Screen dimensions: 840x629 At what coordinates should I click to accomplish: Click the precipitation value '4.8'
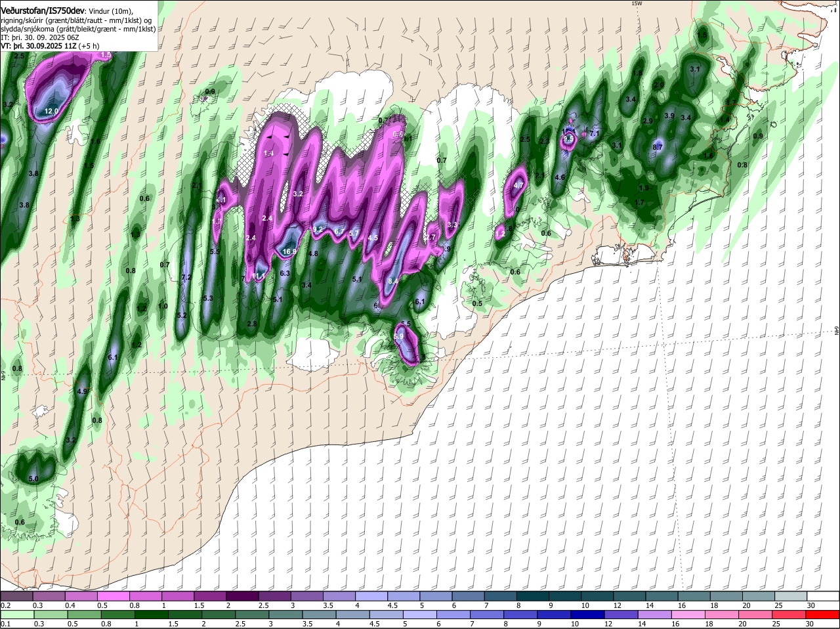pos(313,253)
